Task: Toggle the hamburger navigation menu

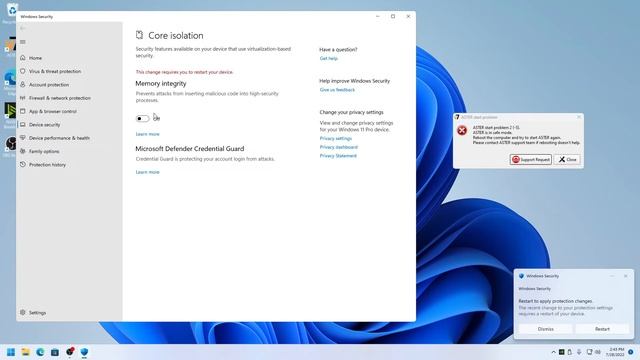Action: click(23, 42)
